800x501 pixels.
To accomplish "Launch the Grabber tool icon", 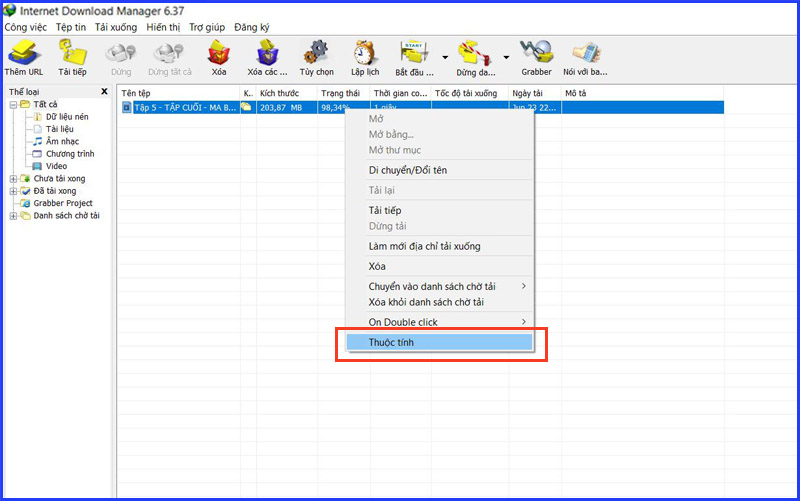I will (x=536, y=53).
